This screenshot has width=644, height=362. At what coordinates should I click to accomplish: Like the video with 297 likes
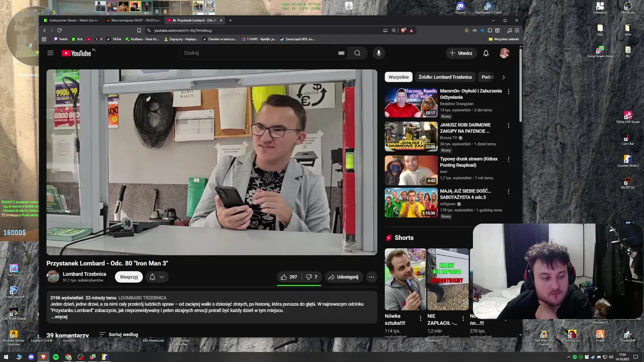pos(289,277)
